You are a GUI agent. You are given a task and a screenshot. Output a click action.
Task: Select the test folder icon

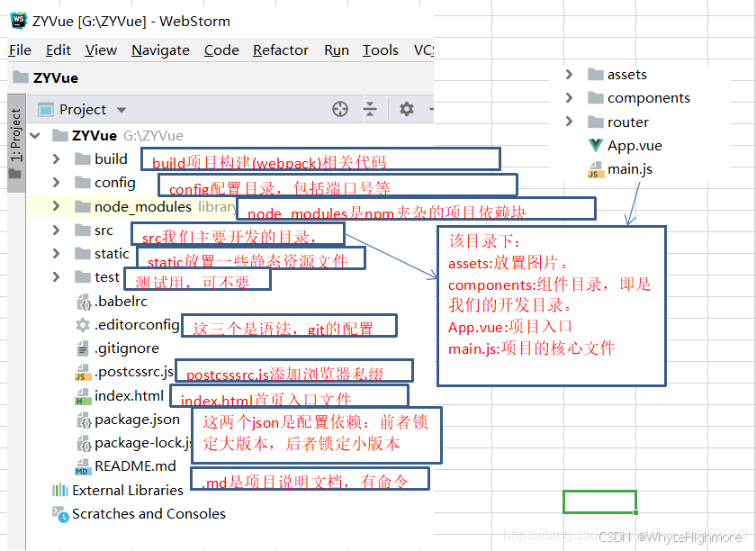coord(83,277)
